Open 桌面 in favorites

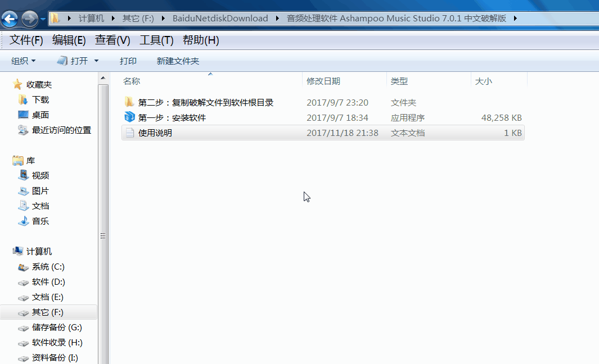[x=40, y=115]
